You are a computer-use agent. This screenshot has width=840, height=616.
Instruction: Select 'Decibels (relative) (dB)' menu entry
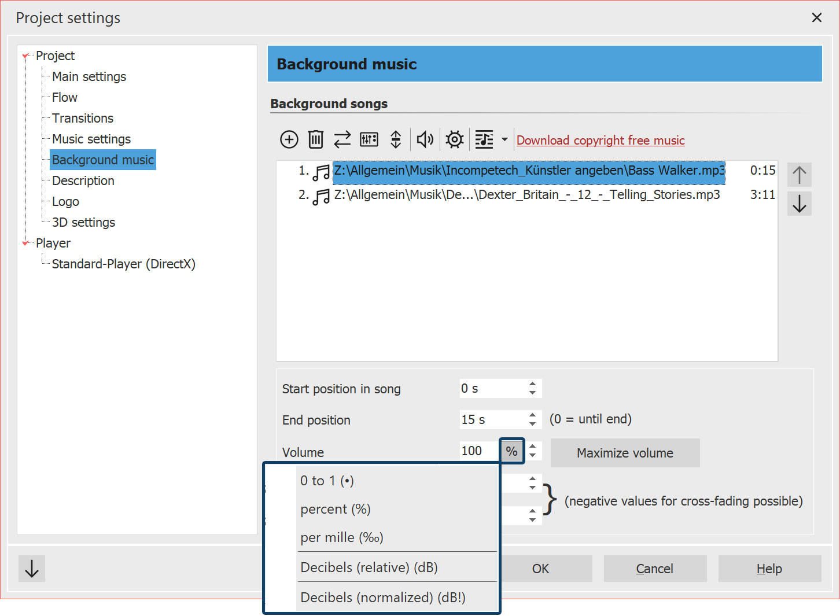369,567
